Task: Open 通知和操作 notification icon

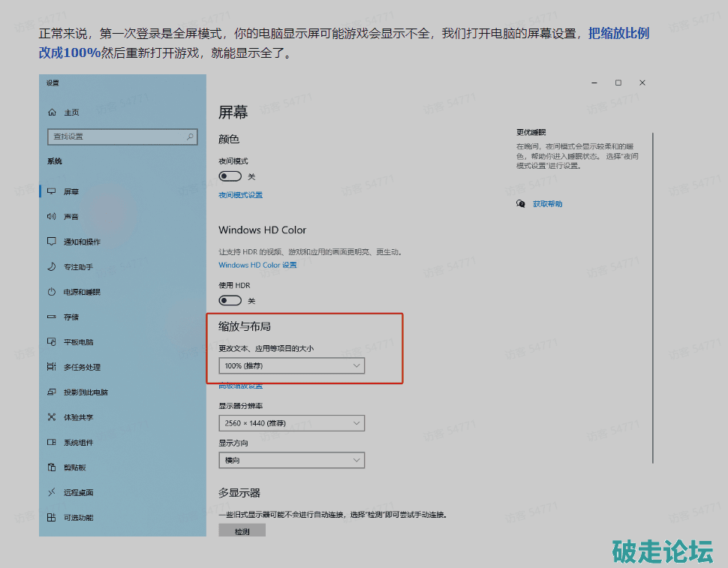Action: (52, 242)
